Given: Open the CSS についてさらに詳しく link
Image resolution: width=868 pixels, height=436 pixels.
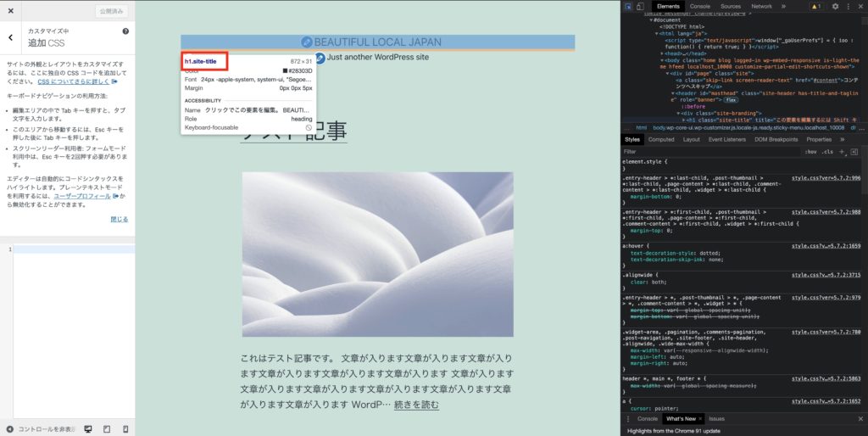Looking at the screenshot, I should point(77,81).
